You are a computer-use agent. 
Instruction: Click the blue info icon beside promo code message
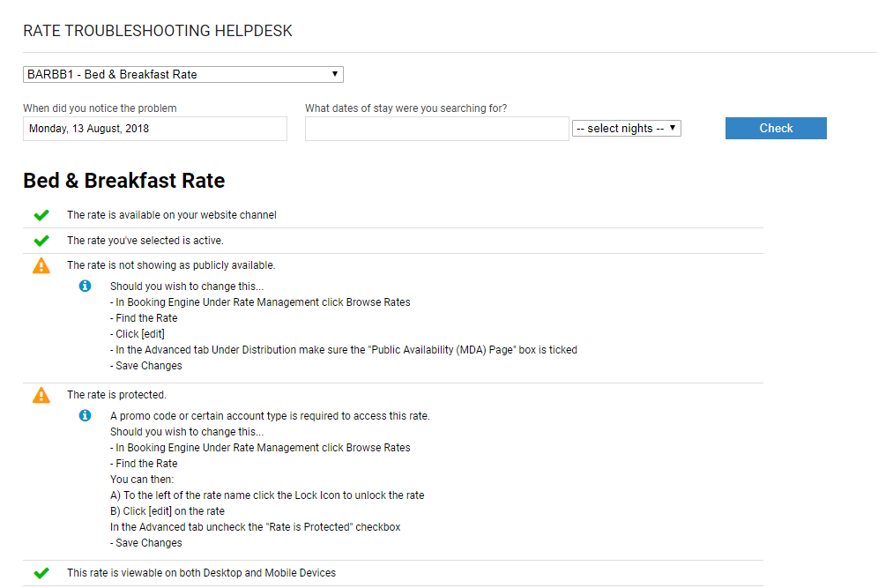(86, 415)
